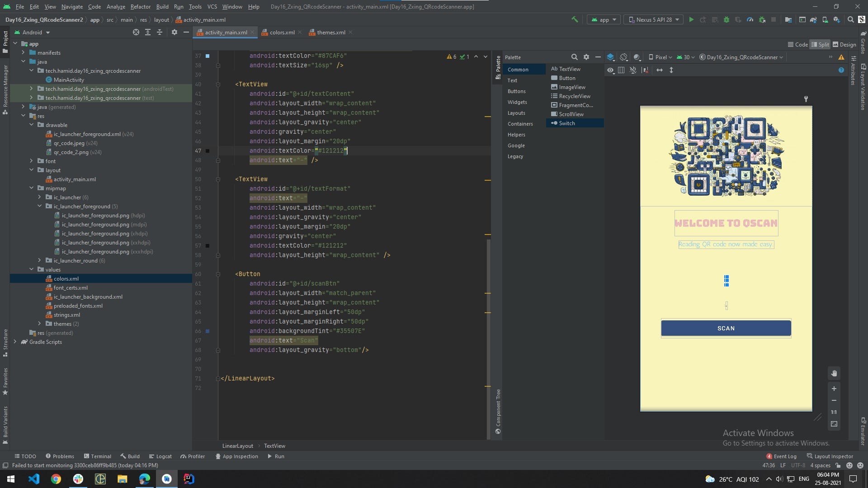Screen dimensions: 868x488
Task: Click the Debug app bug icon
Action: 726,20
